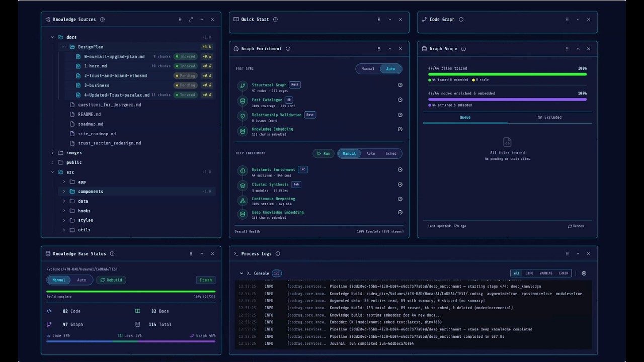Filter logs to ERROR only
The width and height of the screenshot is (644, 362).
[563, 274]
